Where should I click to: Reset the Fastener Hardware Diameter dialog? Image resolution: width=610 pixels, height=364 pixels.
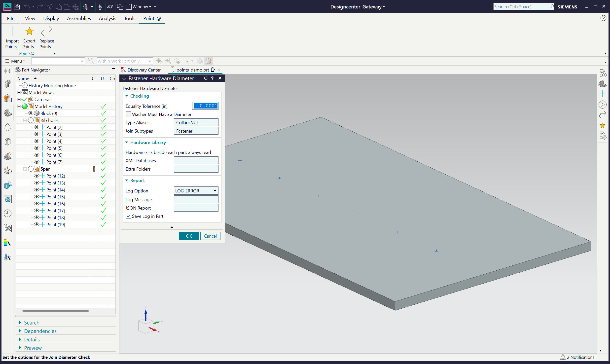pyautogui.click(x=206, y=78)
